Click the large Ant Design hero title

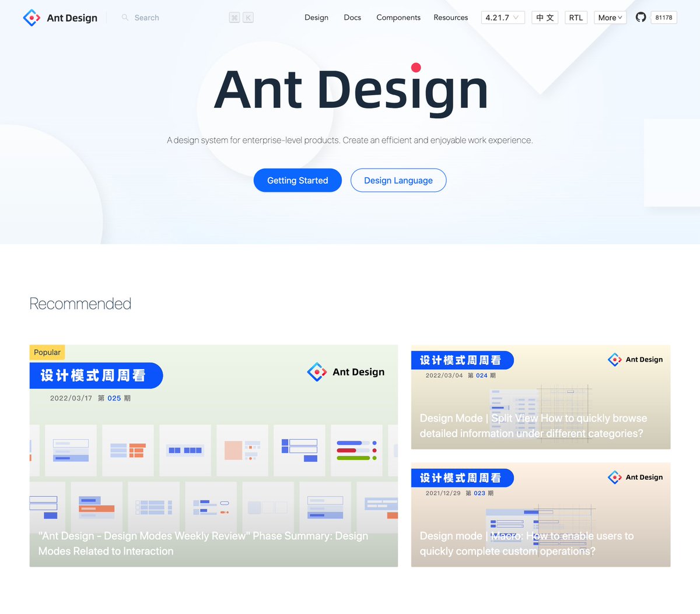(351, 89)
